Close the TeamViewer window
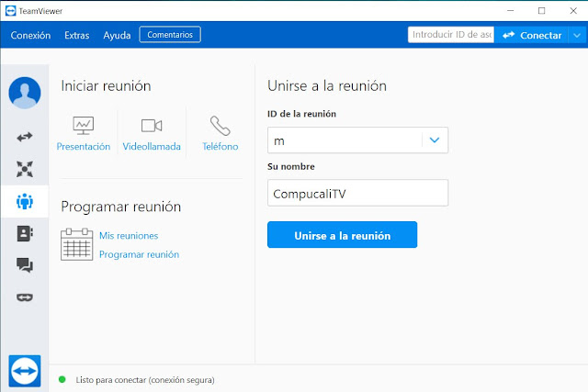The height and width of the screenshot is (392, 588). tap(573, 11)
